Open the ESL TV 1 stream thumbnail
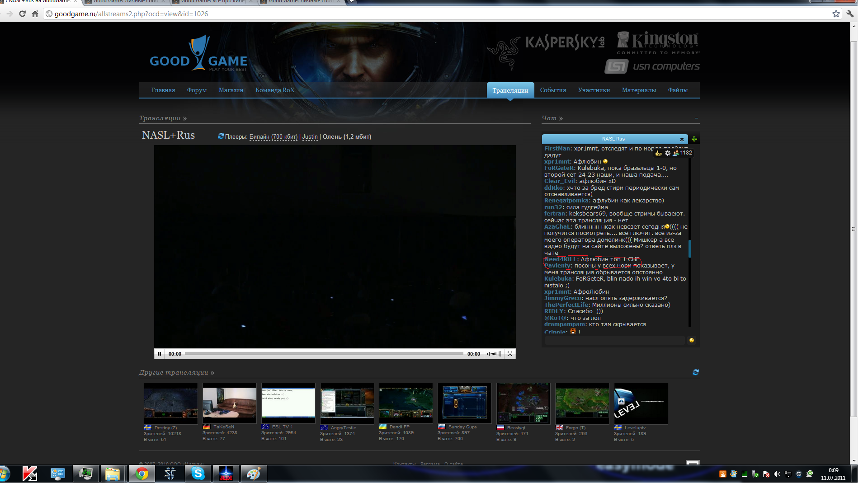 click(288, 403)
